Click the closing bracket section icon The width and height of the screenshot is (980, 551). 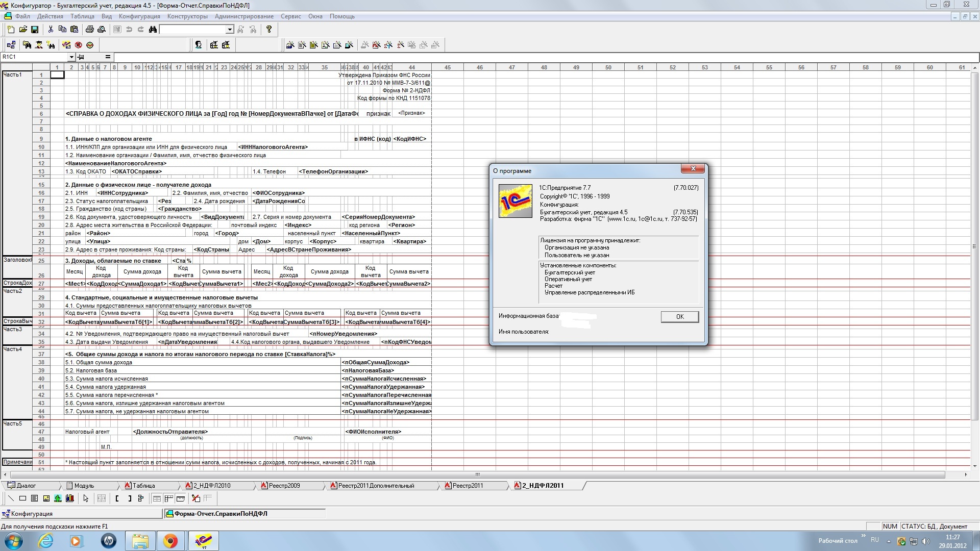[x=129, y=498]
